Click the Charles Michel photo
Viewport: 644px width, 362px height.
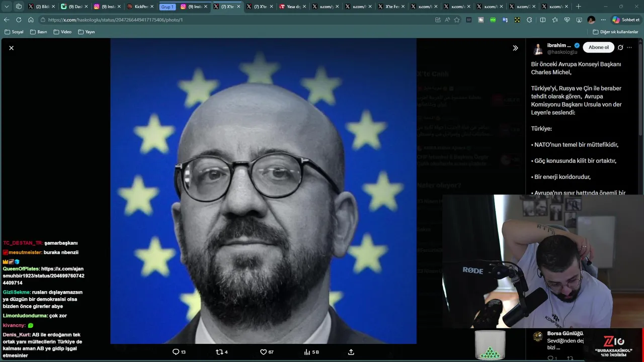point(263,191)
